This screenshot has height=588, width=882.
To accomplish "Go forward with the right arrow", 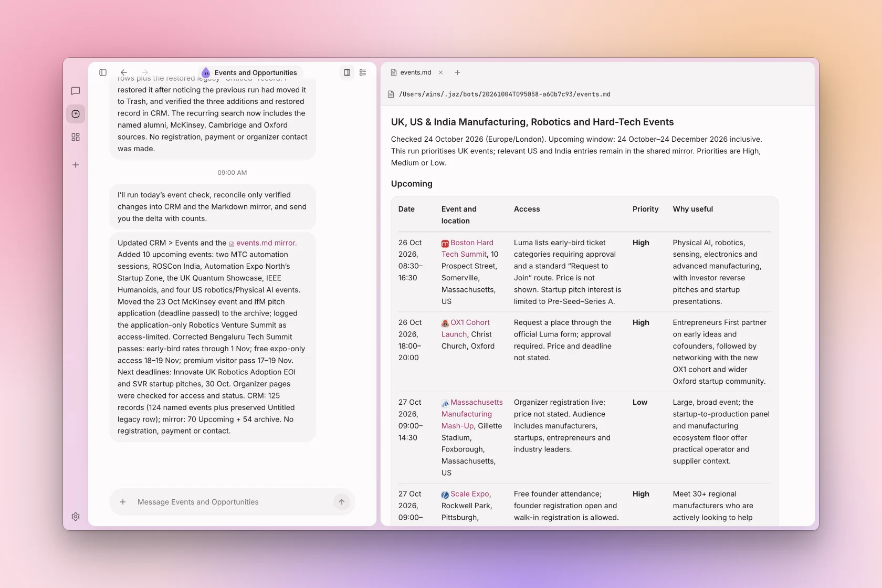I will pyautogui.click(x=145, y=72).
